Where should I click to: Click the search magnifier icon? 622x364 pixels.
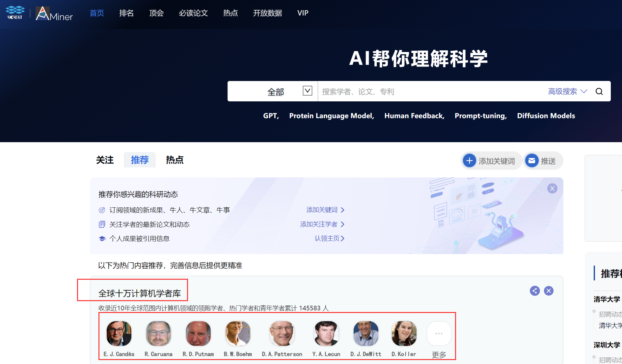(x=599, y=91)
